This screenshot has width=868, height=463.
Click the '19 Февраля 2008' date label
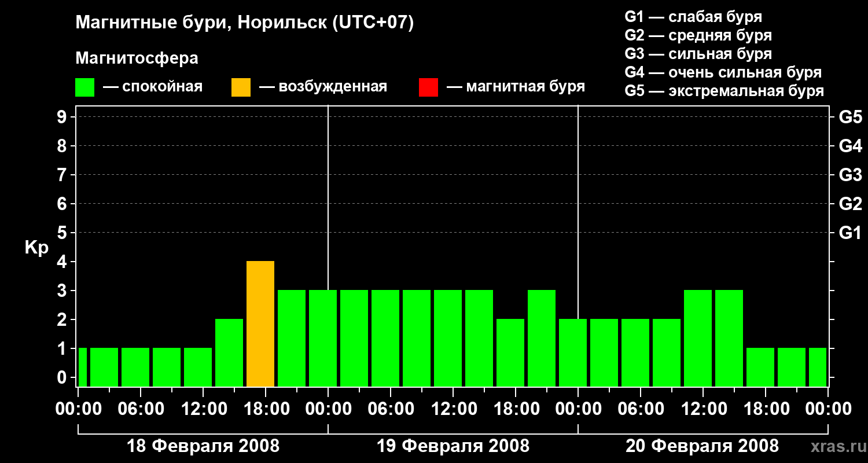coord(453,446)
